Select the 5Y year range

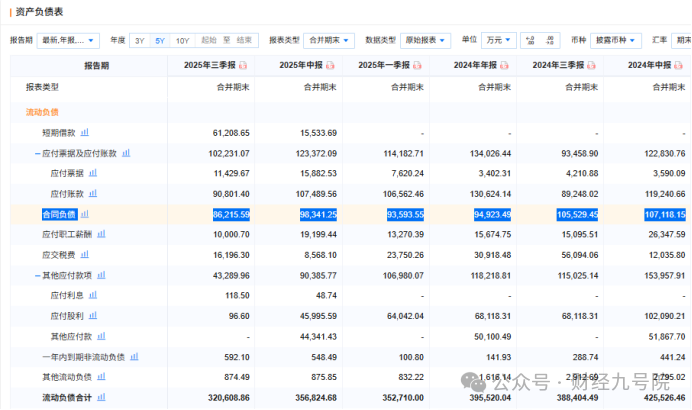pos(160,41)
